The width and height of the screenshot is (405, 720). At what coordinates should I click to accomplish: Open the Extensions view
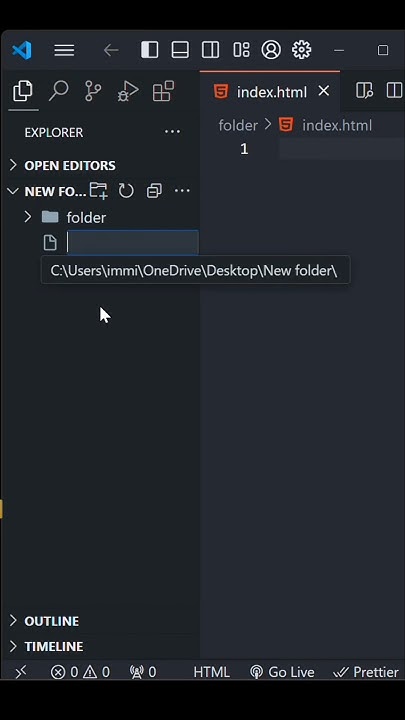click(x=163, y=91)
